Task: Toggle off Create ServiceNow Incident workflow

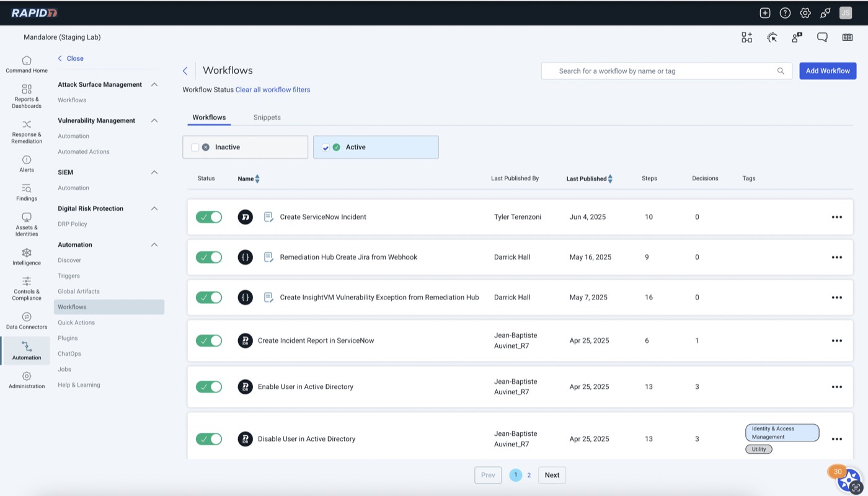Action: click(x=209, y=217)
